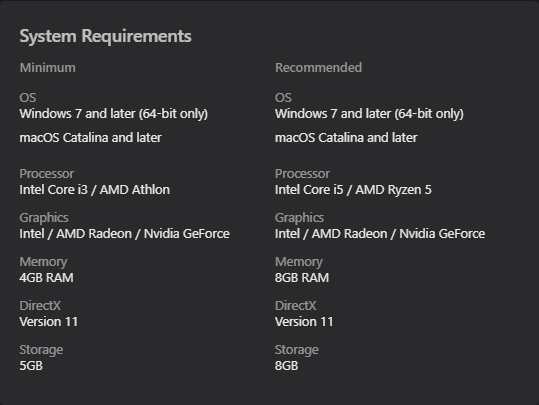
Task: Click minimum macOS Catalina and later text
Action: 90,138
